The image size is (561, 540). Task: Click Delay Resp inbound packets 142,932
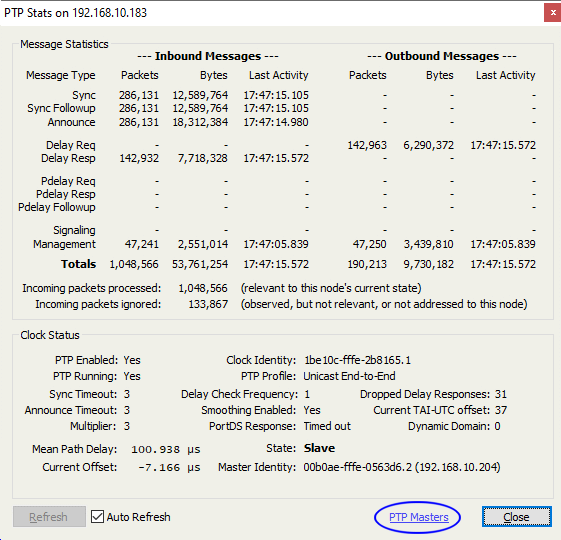139,158
